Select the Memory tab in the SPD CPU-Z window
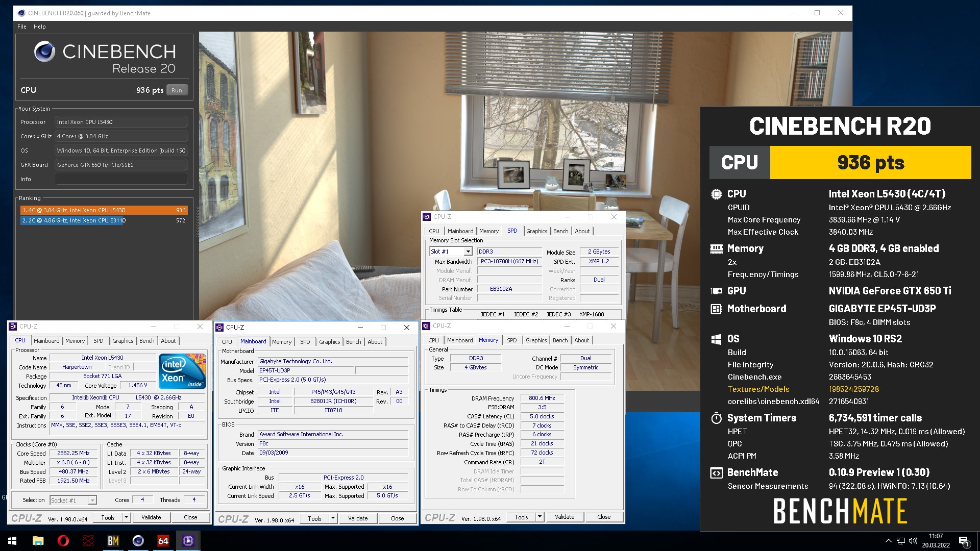This screenshot has width=980, height=551. click(489, 231)
